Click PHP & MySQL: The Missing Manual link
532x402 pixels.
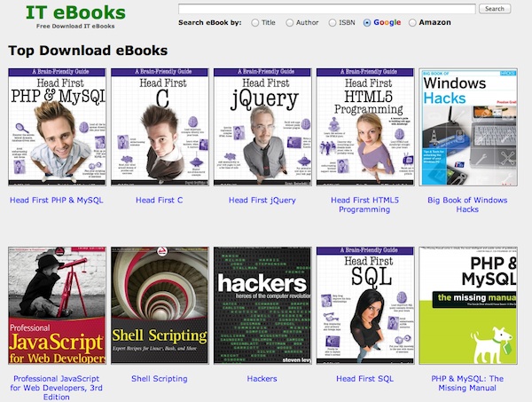(467, 383)
